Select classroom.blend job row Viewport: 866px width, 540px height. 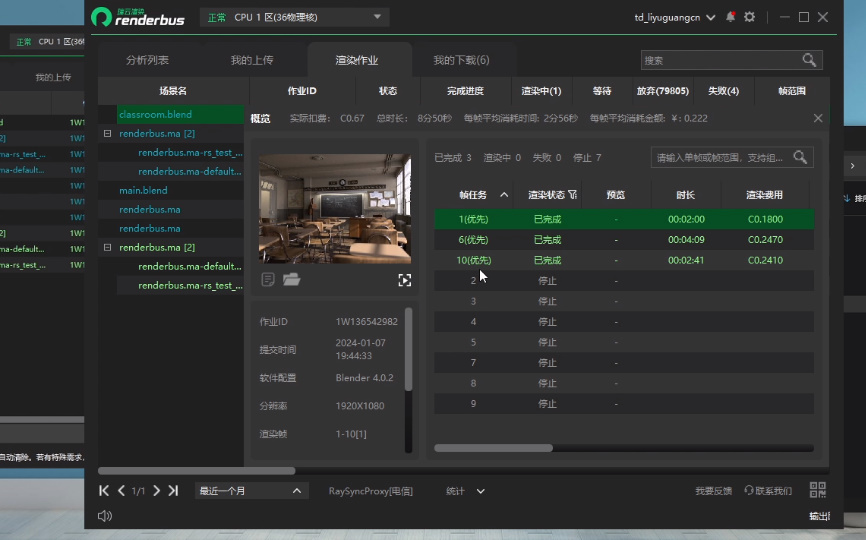tap(181, 114)
